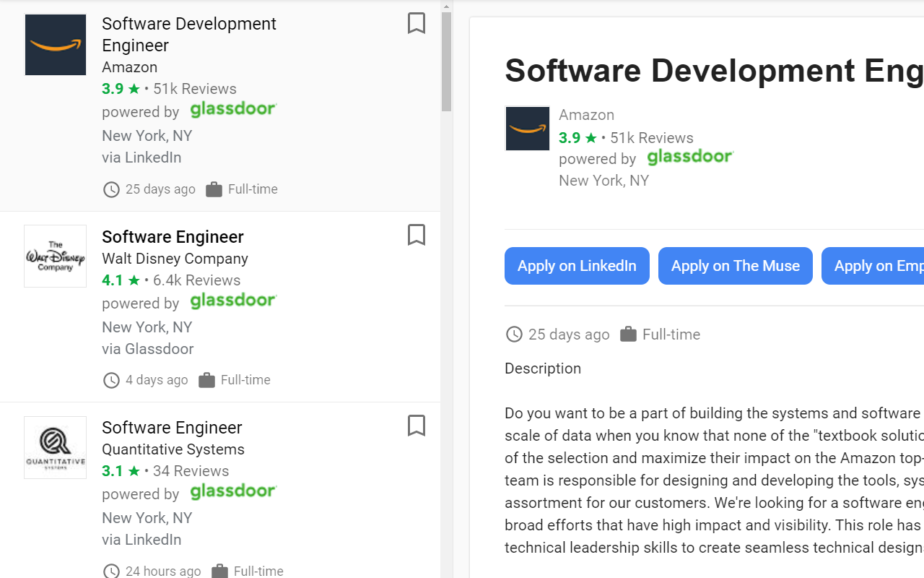The image size is (924, 578).
Task: Click '34 Reviews' for Quantitative Systems
Action: click(x=191, y=471)
